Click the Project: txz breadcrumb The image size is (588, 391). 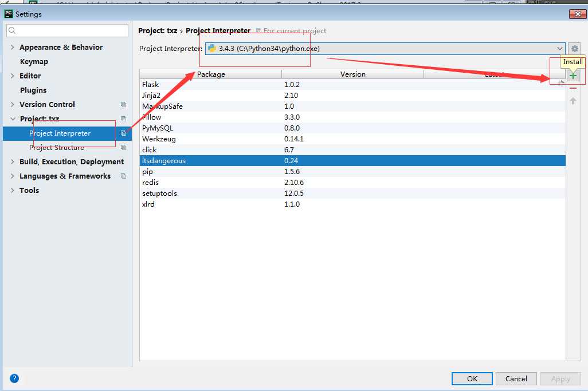pyautogui.click(x=158, y=31)
